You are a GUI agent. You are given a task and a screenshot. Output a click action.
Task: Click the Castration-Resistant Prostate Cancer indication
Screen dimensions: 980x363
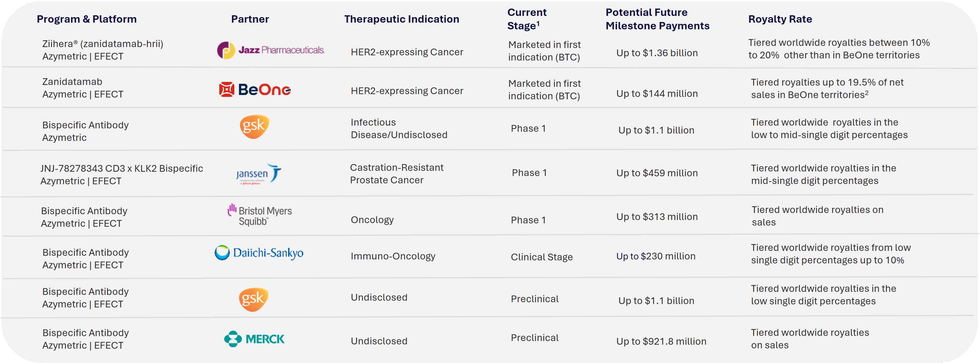[x=396, y=174]
